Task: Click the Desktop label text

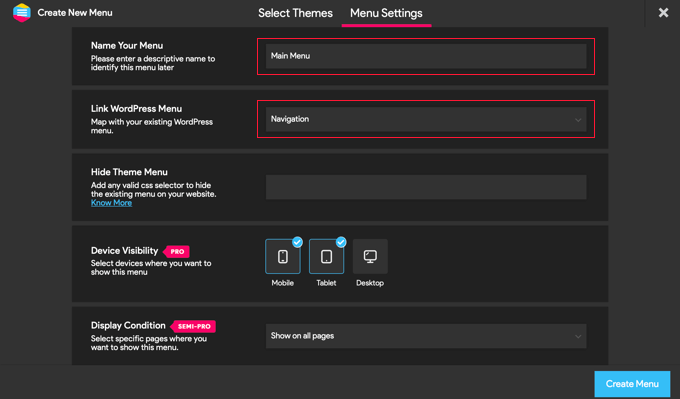Action: [x=370, y=283]
